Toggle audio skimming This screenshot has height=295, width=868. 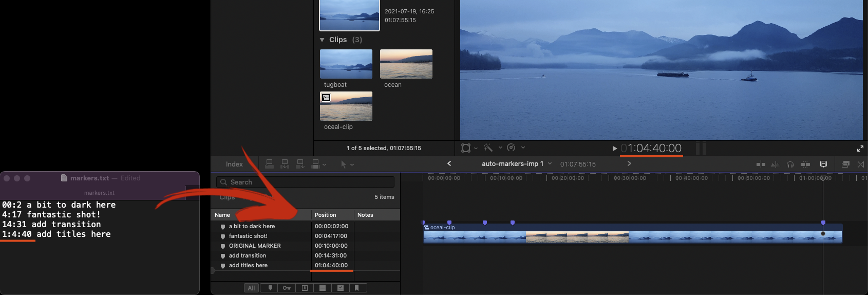point(776,164)
